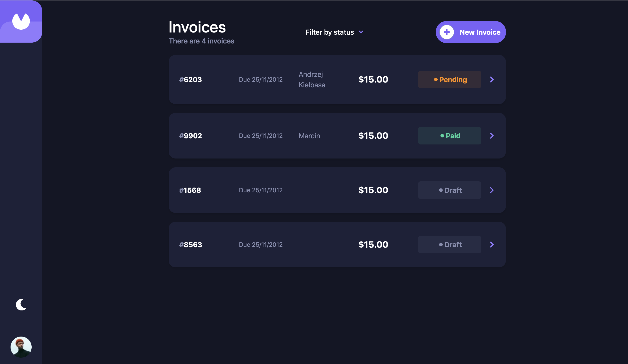Click the invoice count text link
628x364 pixels.
coord(201,41)
